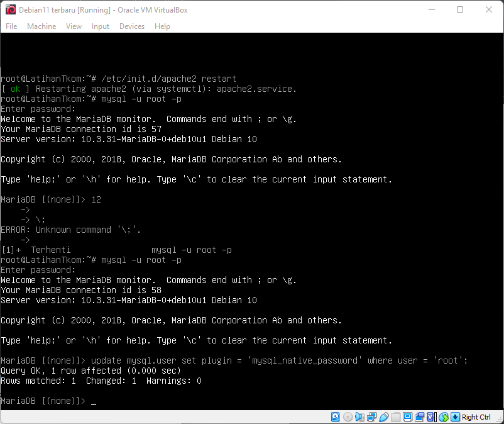Click the network adapters status icon
This screenshot has width=504, height=424.
tap(371, 417)
